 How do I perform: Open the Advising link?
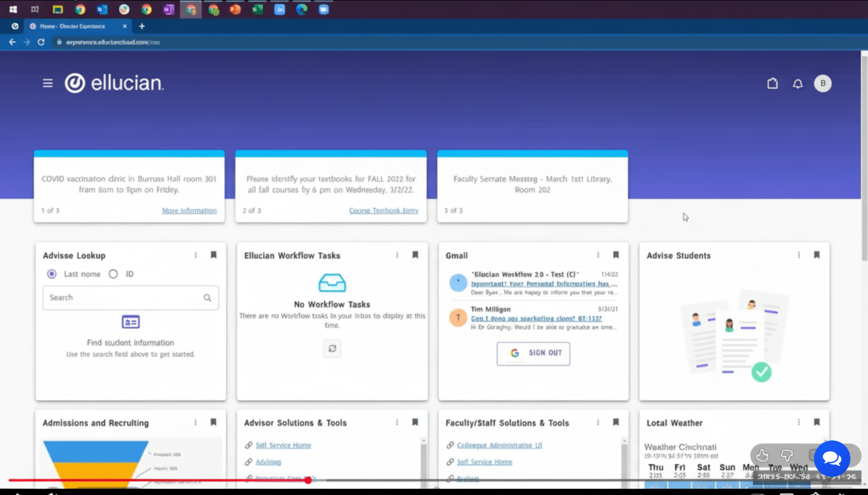coord(268,462)
